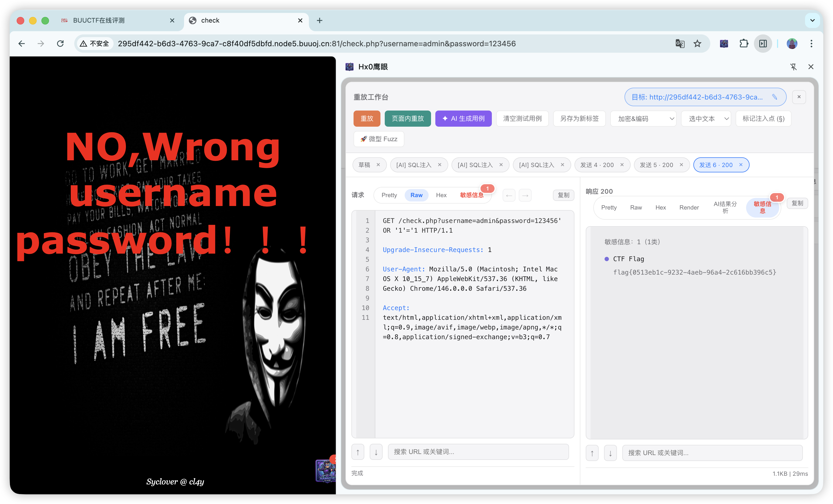Edit the target URL pencil icon

pyautogui.click(x=775, y=97)
